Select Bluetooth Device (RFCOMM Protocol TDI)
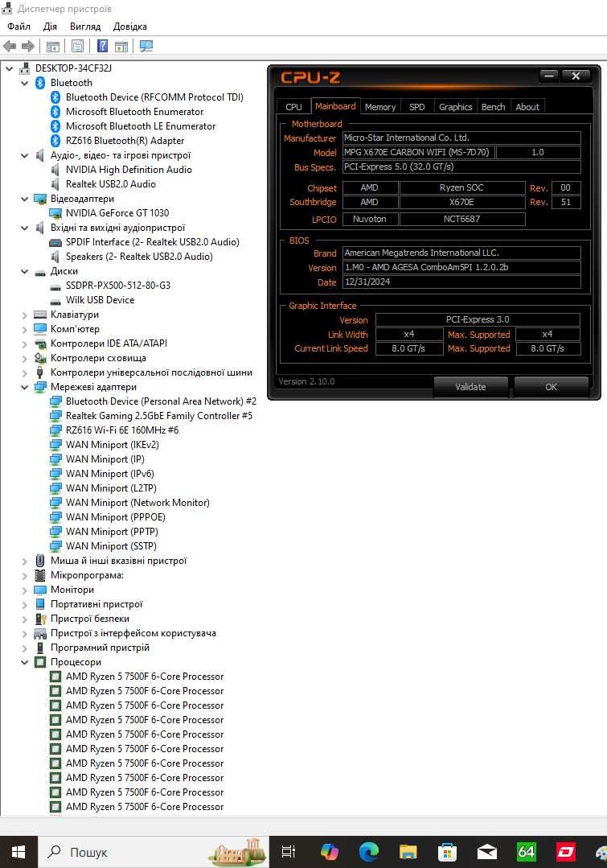The image size is (607, 868). coord(154,97)
